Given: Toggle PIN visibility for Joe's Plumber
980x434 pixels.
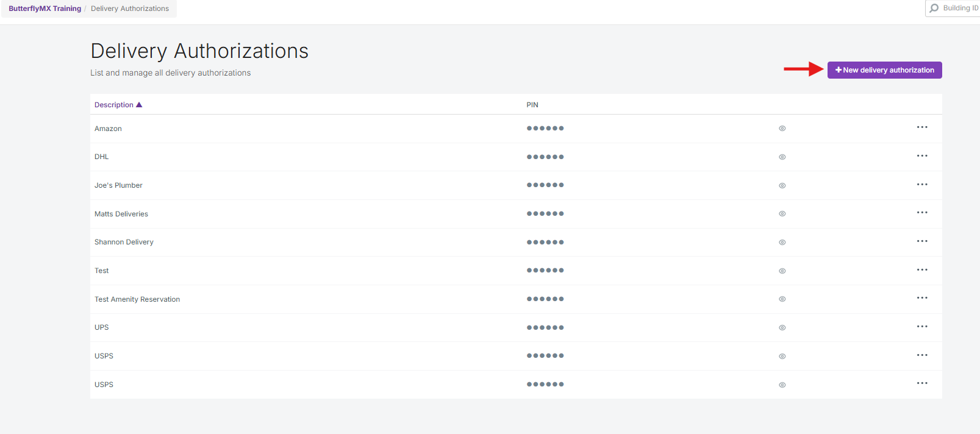Looking at the screenshot, I should (x=782, y=185).
